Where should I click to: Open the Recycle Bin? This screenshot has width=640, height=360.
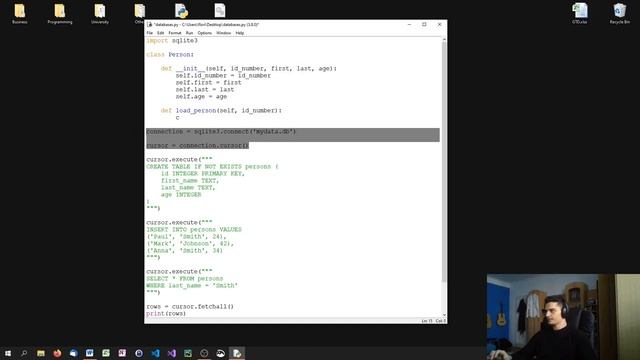(620, 14)
